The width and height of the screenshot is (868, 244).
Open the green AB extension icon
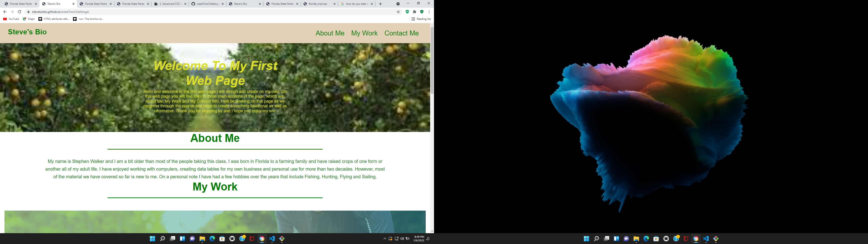coord(407,12)
